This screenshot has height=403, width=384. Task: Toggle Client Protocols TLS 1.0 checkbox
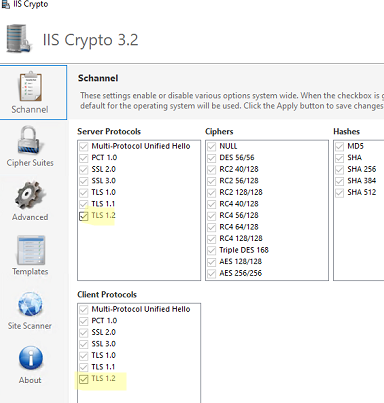point(84,356)
